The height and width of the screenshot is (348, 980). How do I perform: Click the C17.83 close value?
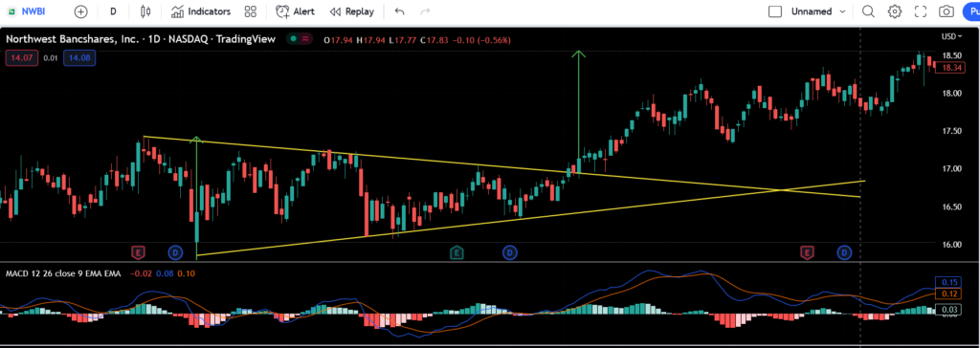coord(434,40)
